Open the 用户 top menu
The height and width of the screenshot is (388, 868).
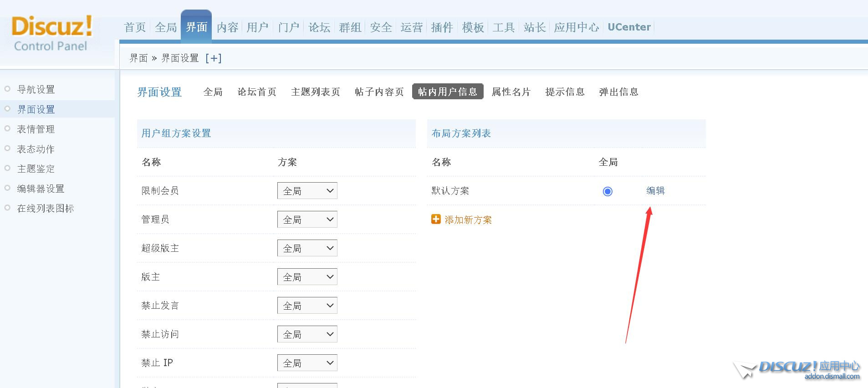(258, 27)
